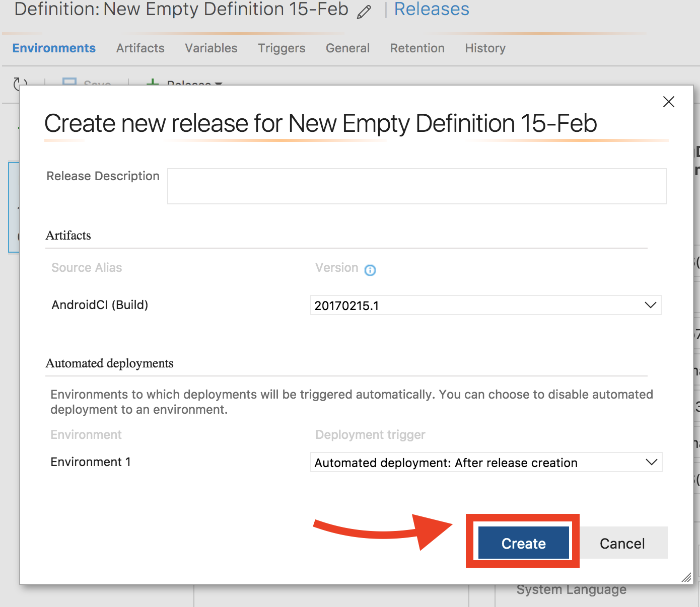Expand the Deployment trigger dropdown for Environment 1
700x607 pixels.
486,462
